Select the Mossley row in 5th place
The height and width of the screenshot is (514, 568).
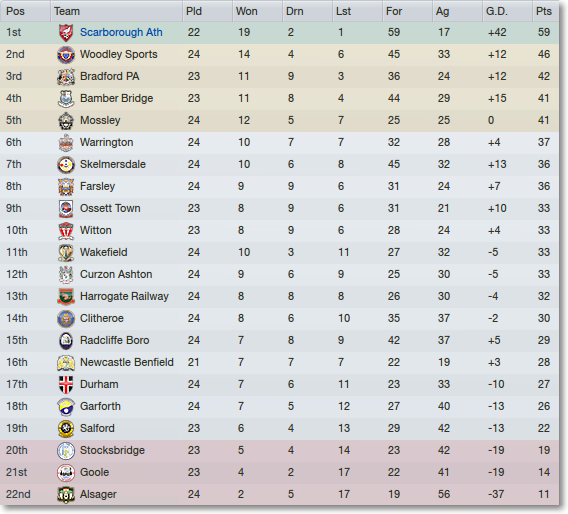tap(279, 121)
